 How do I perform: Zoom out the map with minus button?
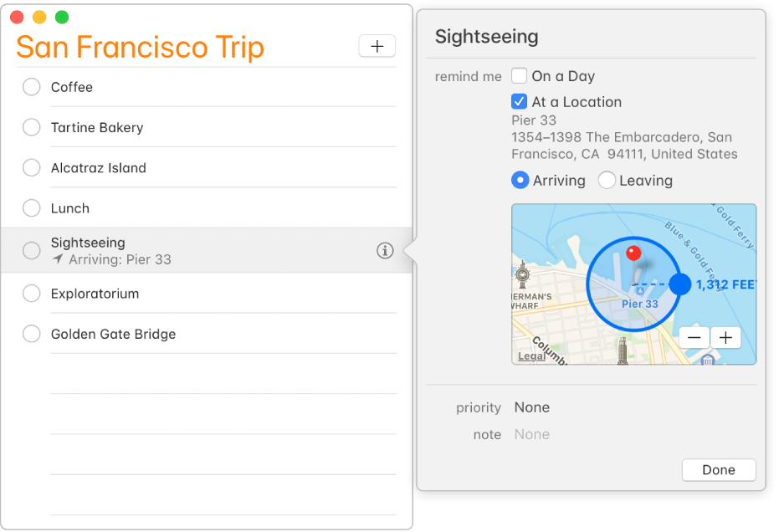694,338
